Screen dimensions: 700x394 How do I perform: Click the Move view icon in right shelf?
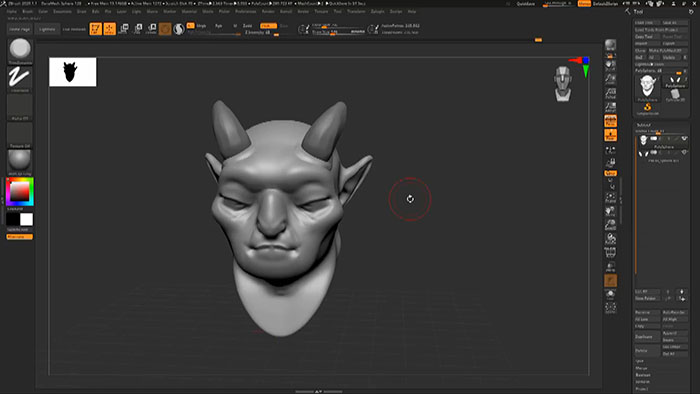(610, 212)
